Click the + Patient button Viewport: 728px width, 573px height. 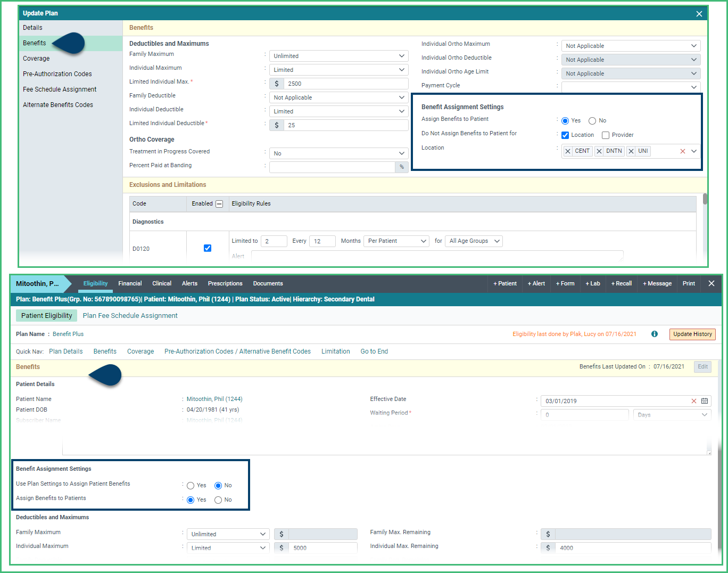tap(505, 283)
